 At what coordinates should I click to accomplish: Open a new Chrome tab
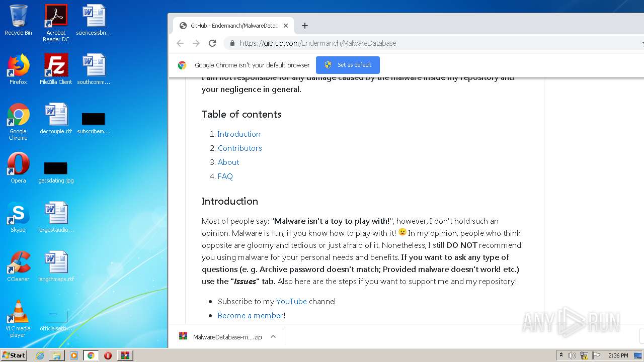[305, 26]
